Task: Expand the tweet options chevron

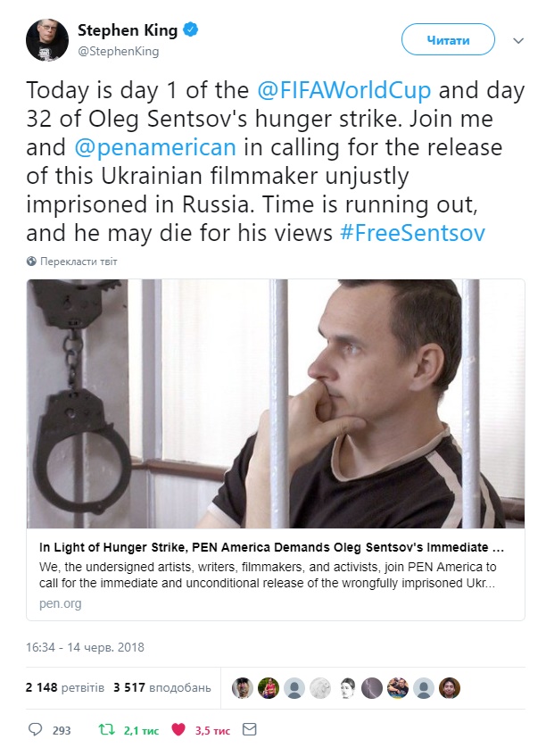Action: click(x=518, y=40)
